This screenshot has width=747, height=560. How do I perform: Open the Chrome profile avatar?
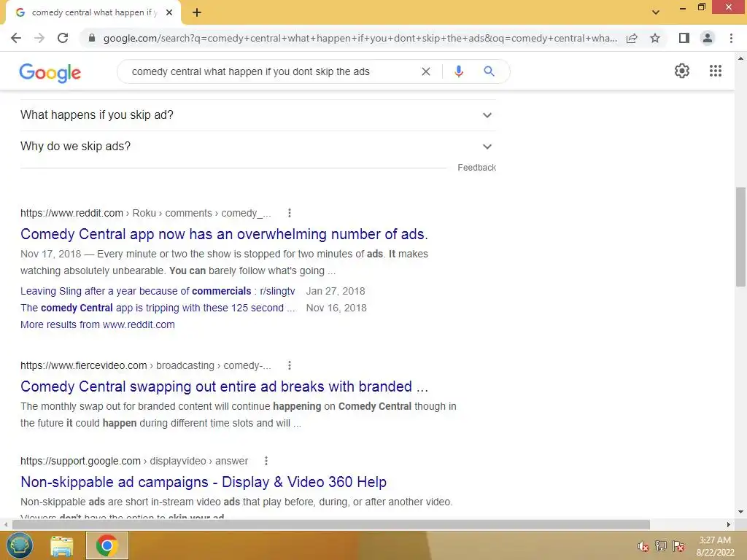(x=708, y=38)
